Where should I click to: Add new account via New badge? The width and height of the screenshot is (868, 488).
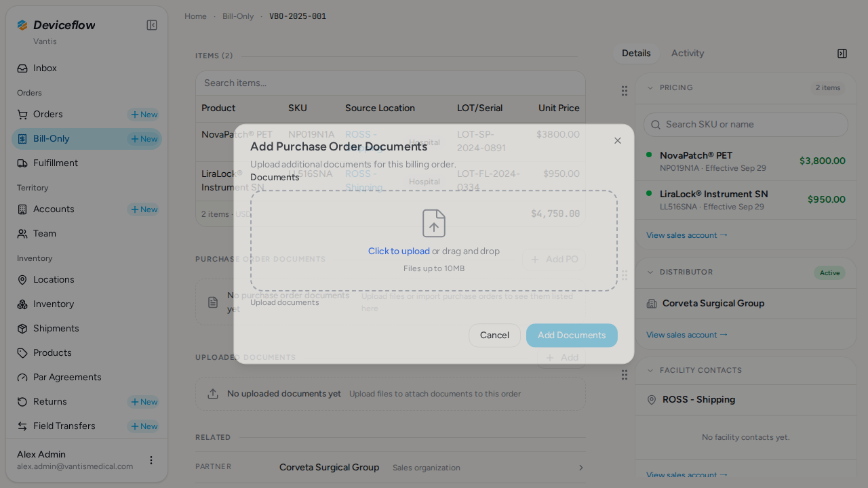click(144, 209)
